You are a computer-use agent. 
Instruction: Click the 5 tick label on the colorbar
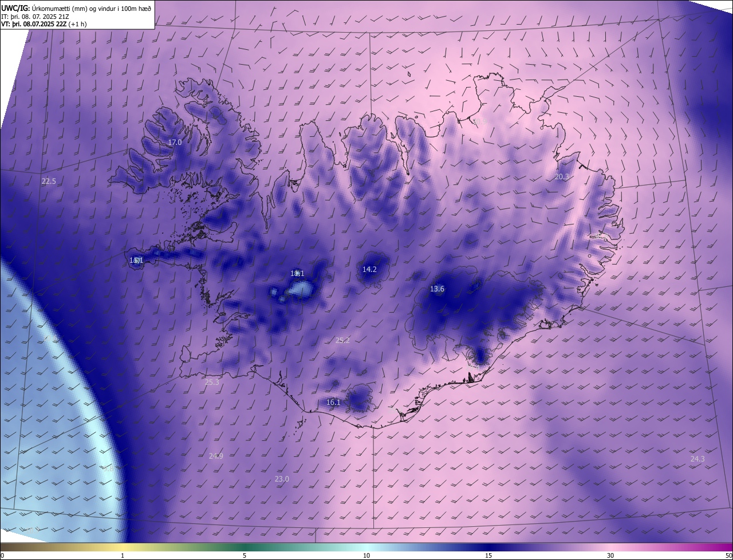point(245,556)
